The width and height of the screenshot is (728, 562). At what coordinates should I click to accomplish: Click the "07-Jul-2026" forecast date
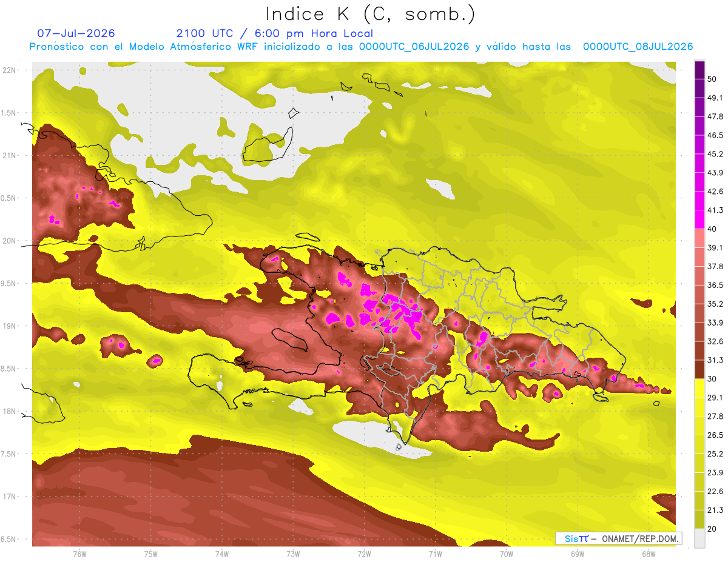click(x=76, y=33)
